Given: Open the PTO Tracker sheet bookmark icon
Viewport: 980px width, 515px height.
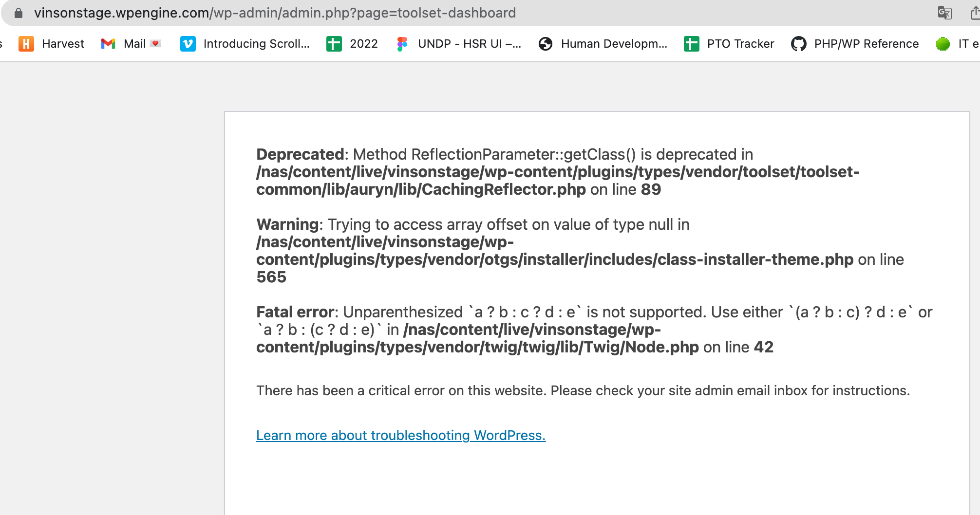Looking at the screenshot, I should [692, 44].
